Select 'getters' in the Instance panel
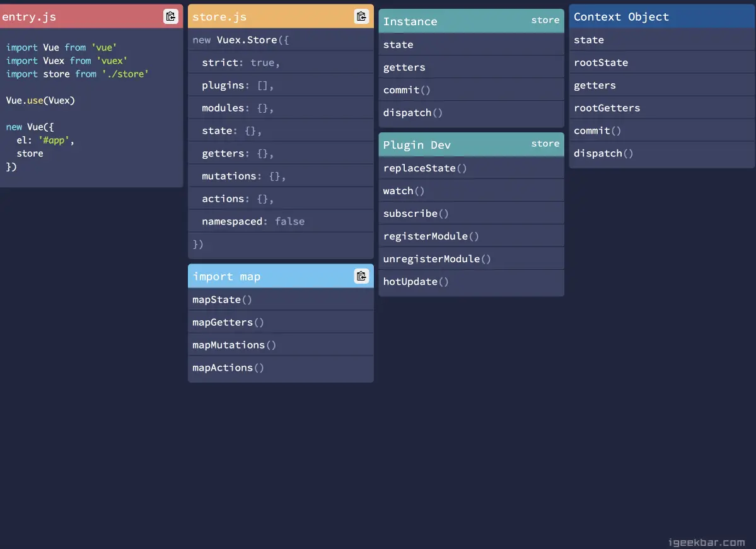This screenshot has height=549, width=756. (471, 67)
